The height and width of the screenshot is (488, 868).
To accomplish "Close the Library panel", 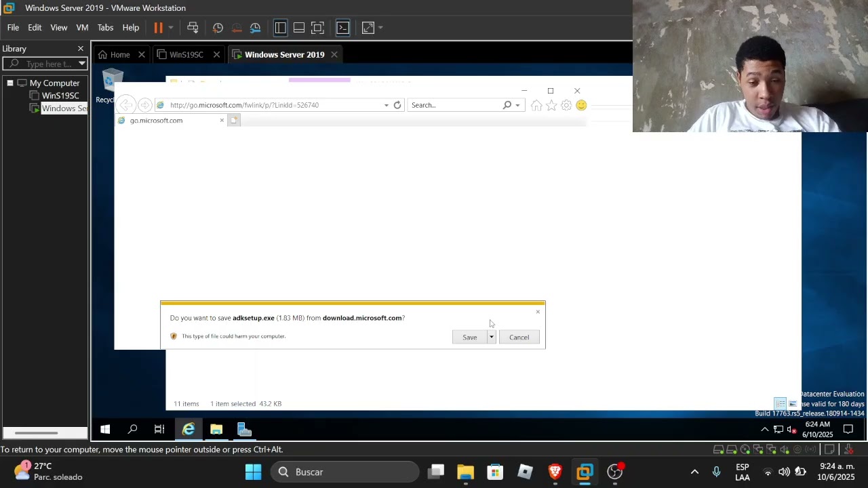I will point(81,49).
